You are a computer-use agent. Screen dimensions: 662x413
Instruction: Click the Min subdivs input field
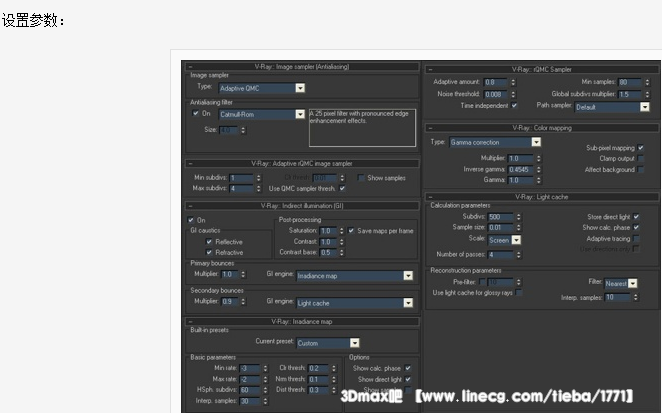tap(241, 178)
